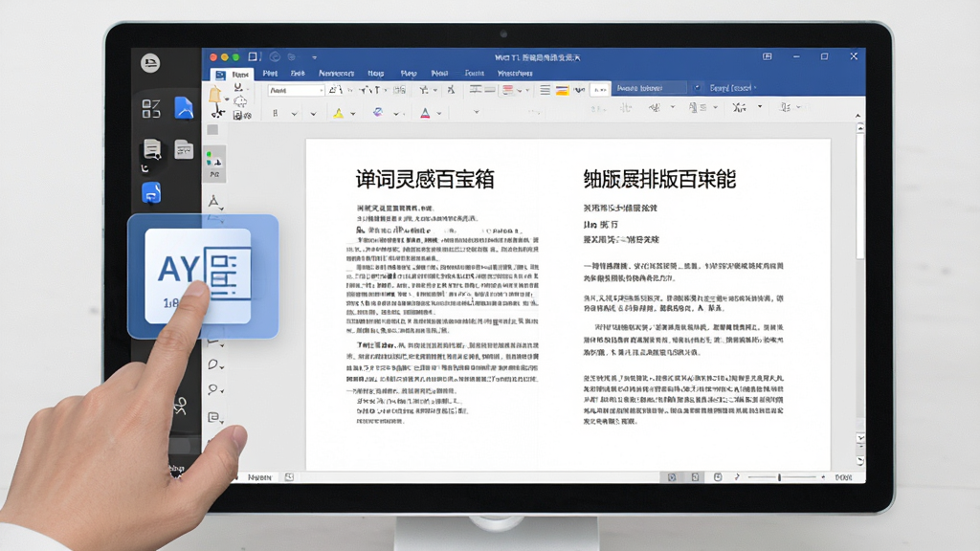Click the red-lined alignment icon in the ribbon
The image size is (980, 551).
[508, 91]
